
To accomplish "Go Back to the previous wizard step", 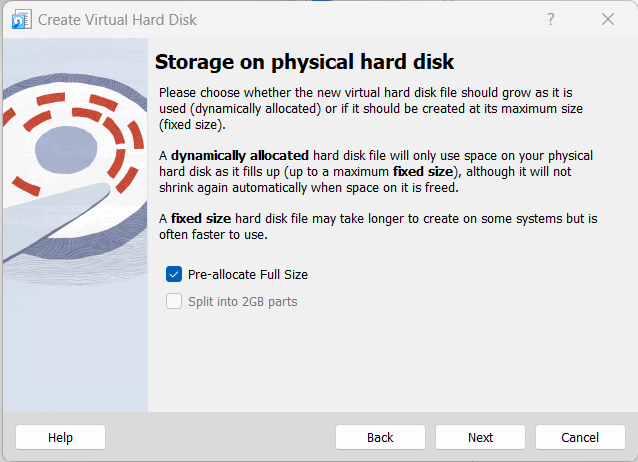I will click(380, 437).
